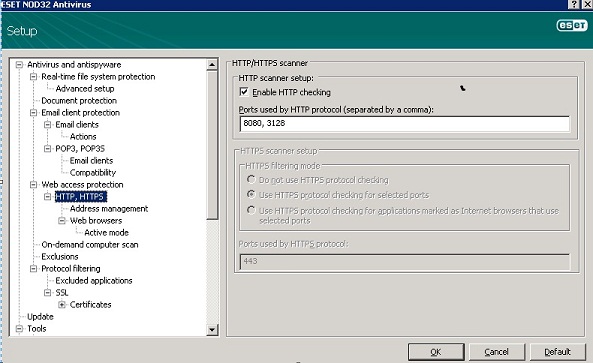Click the OK button
Screen dimensions: 593x363
click(x=436, y=352)
